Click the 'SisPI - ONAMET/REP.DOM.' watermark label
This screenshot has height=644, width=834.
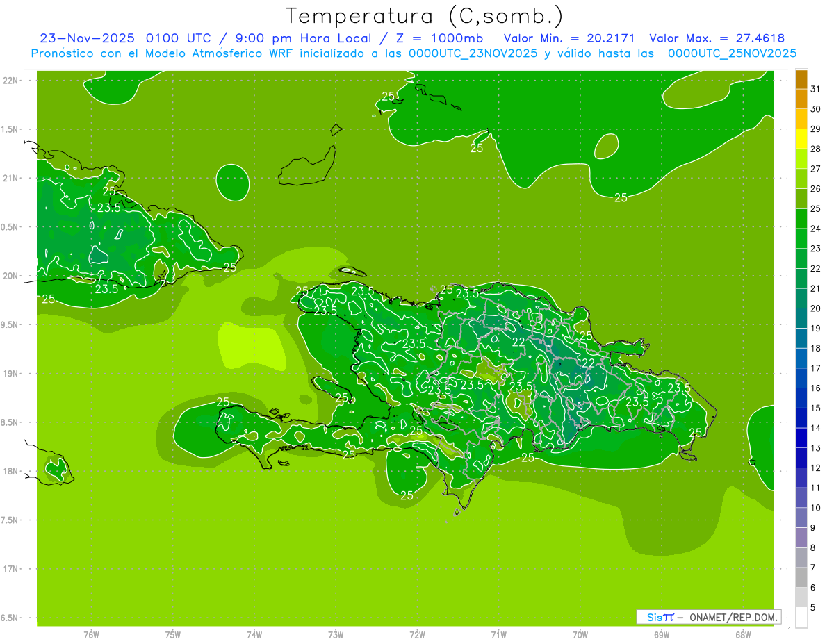pos(708,617)
